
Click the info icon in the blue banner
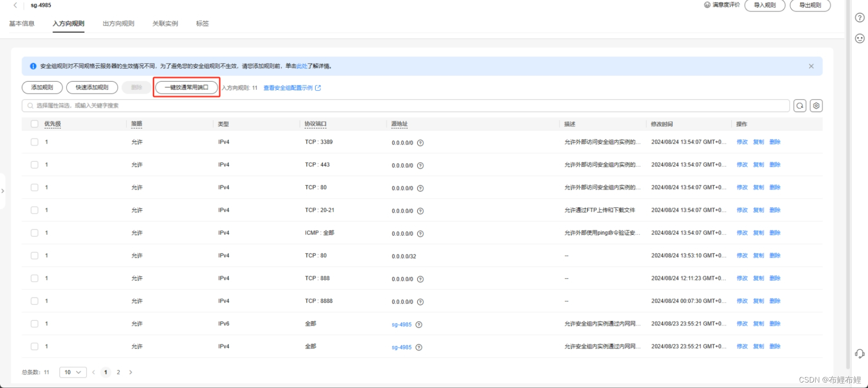point(33,66)
